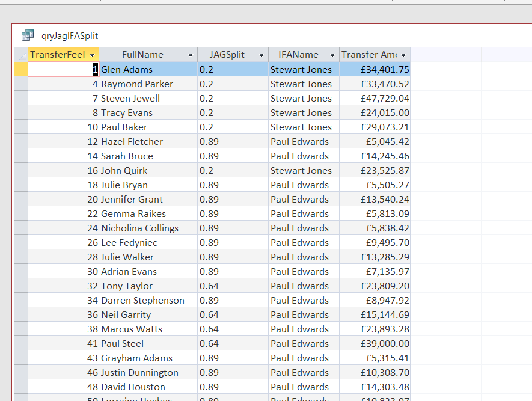This screenshot has height=401, width=532.
Task: Click the £29,073.21 transfer amount cell
Action: (375, 127)
